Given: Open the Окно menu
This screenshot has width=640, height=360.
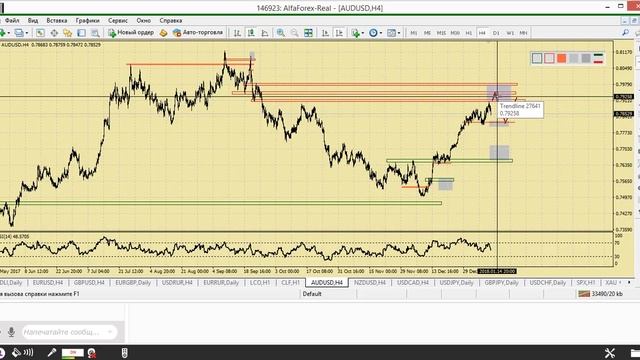Looking at the screenshot, I should [144, 20].
